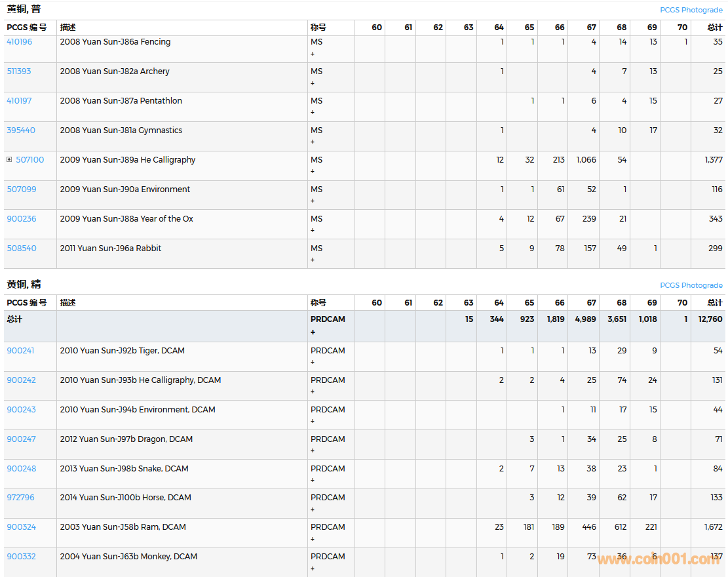The height and width of the screenshot is (577, 728).
Task: Open the 508540 Rabbit coin link
Action: pos(22,249)
